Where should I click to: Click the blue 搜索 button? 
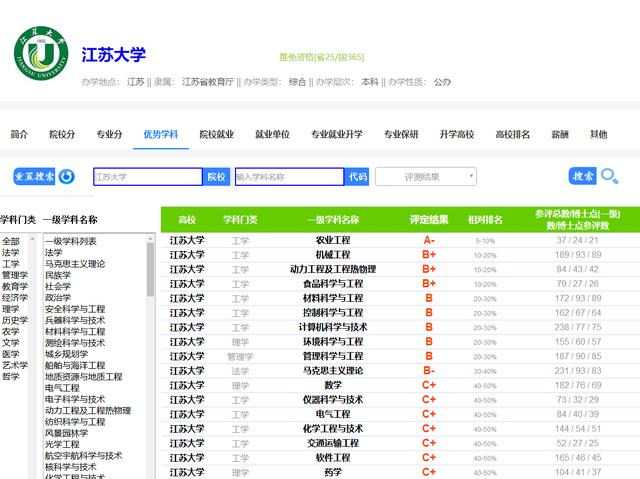tap(582, 176)
